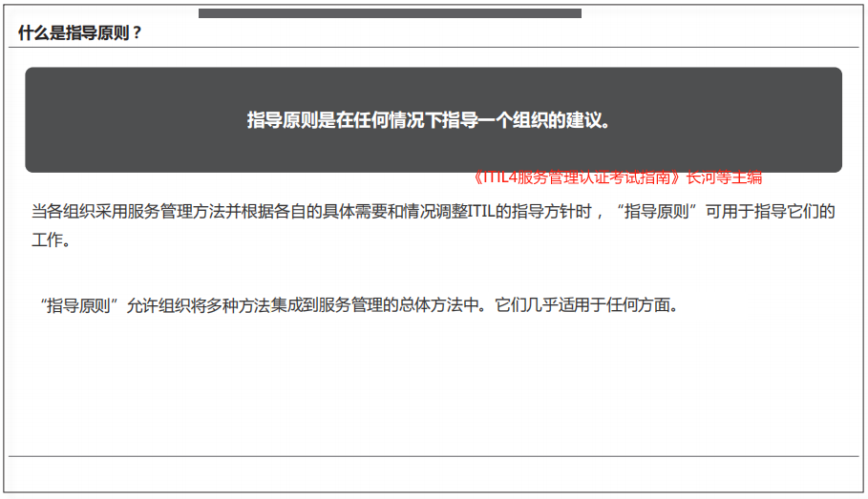868x499 pixels.
Task: Click "服务管理的总体方法" in the second paragraph
Action: click(387, 306)
